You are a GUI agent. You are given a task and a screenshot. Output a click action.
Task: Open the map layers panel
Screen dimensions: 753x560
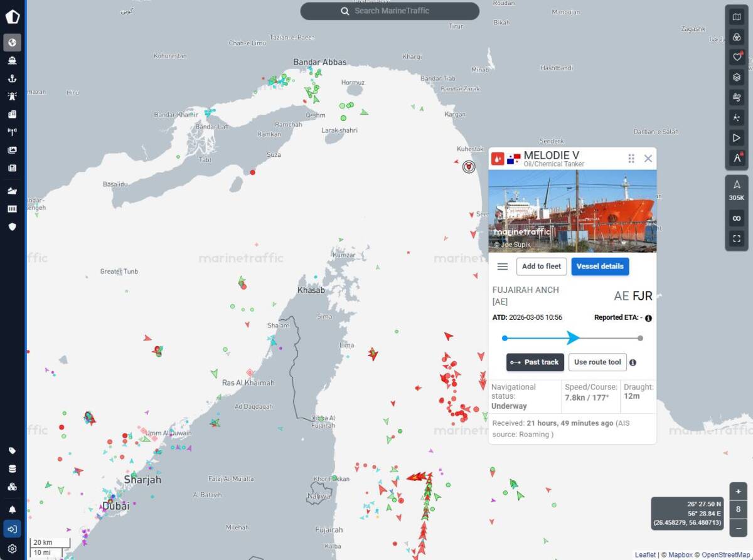click(737, 78)
